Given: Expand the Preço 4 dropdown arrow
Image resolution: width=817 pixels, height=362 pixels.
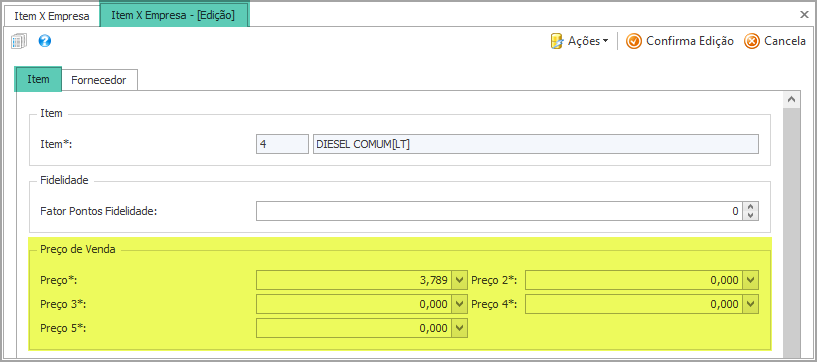Looking at the screenshot, I should (x=750, y=304).
